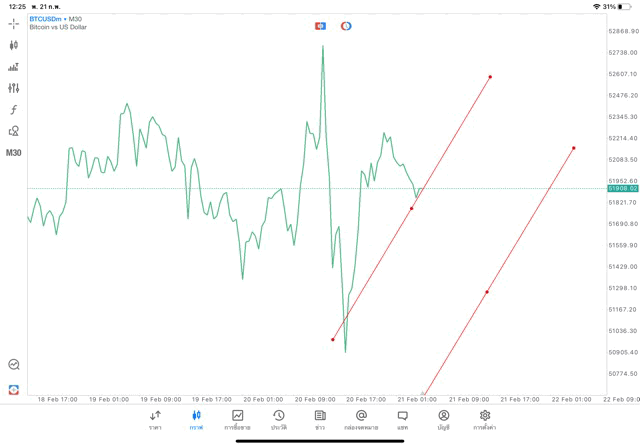Open the drawing objects shapes icon
The image size is (640, 447).
pos(14,131)
